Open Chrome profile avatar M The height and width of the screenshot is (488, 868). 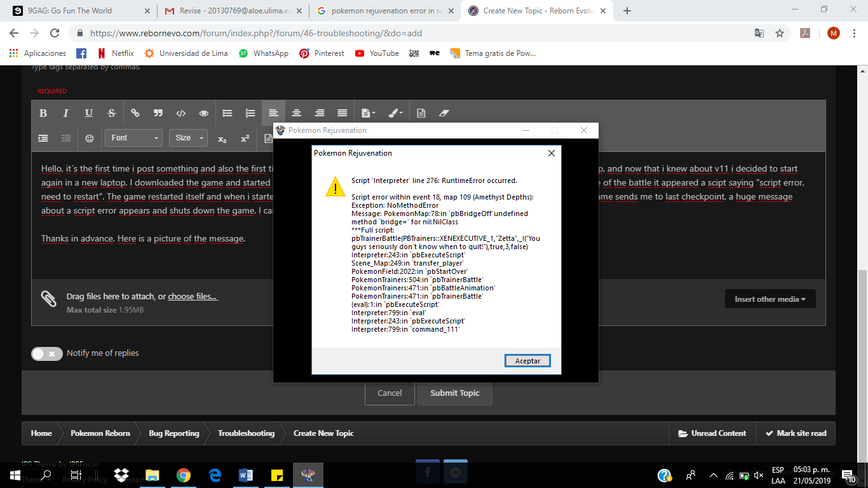coord(834,34)
